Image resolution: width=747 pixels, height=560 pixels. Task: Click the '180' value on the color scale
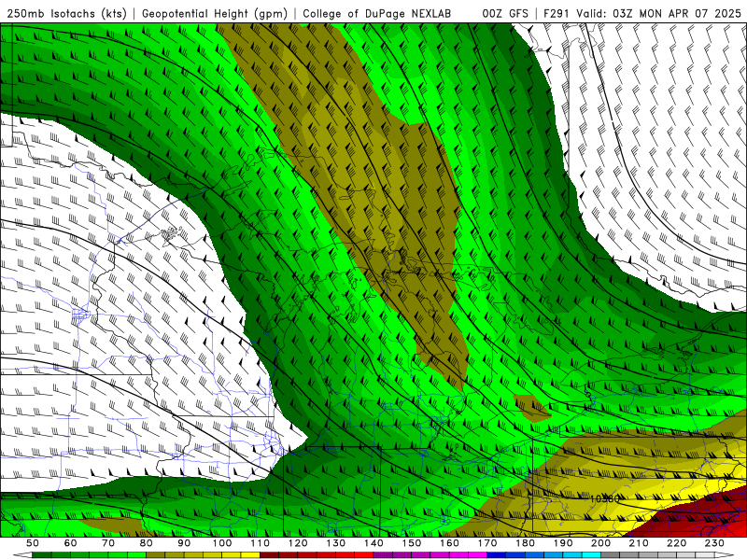click(x=525, y=543)
